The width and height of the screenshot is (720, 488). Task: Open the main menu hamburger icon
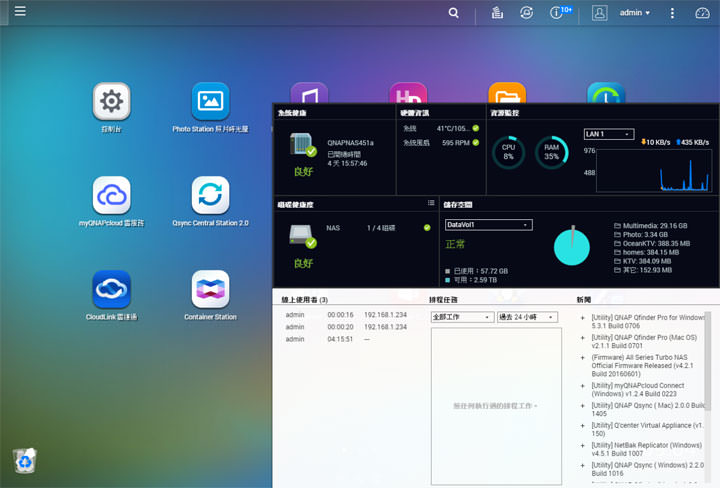click(20, 12)
